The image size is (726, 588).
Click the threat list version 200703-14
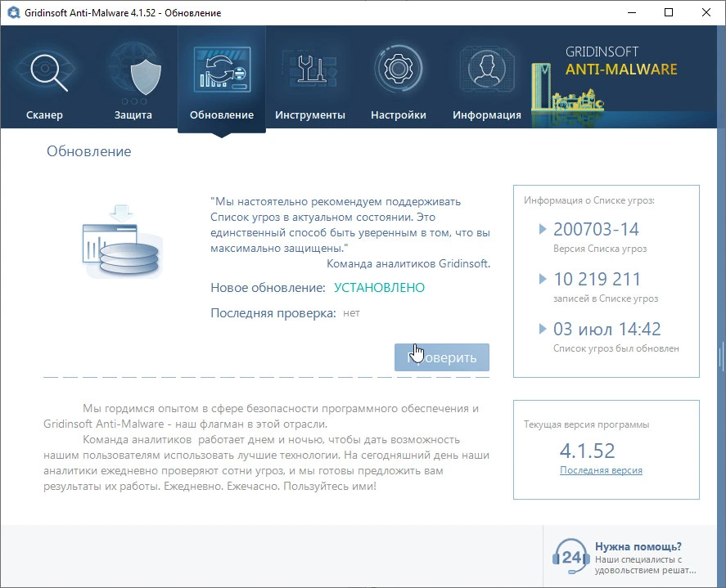click(x=596, y=229)
